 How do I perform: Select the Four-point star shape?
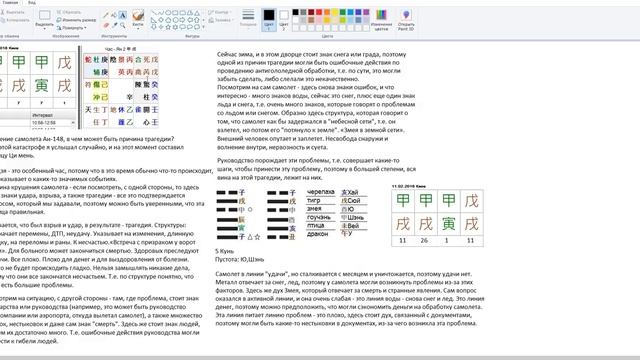tap(161, 27)
